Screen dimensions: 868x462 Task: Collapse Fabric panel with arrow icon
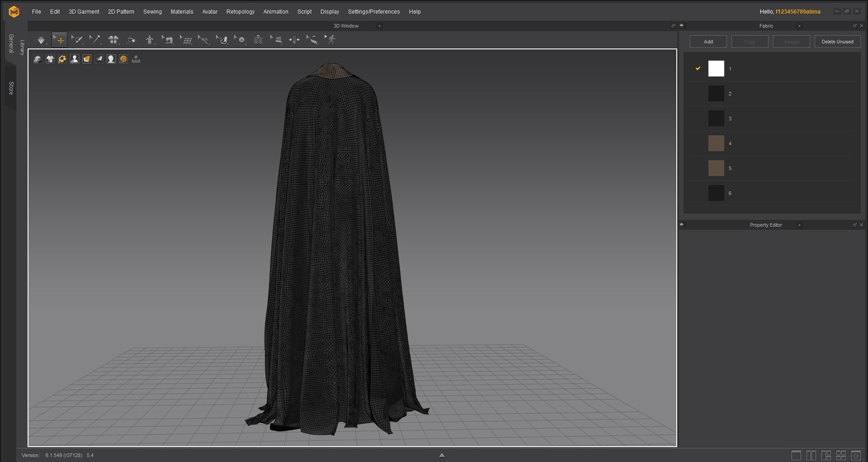[682, 25]
